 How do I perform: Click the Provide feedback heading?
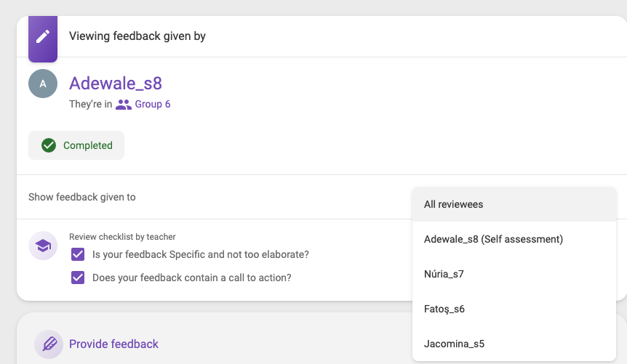(113, 344)
